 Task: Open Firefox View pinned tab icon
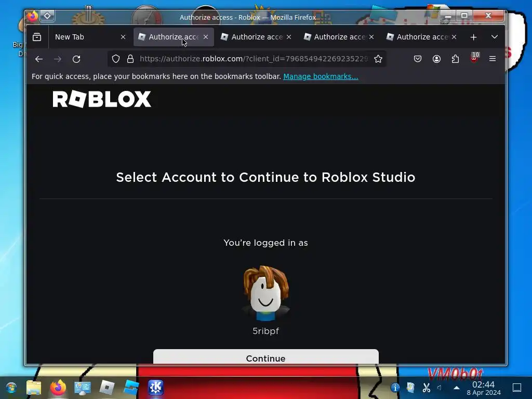click(x=37, y=37)
